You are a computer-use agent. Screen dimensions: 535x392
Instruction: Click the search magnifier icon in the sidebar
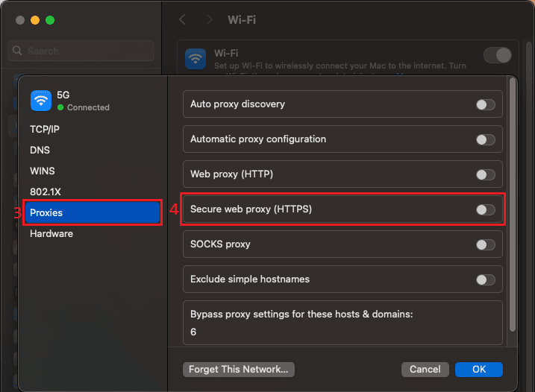[19, 51]
